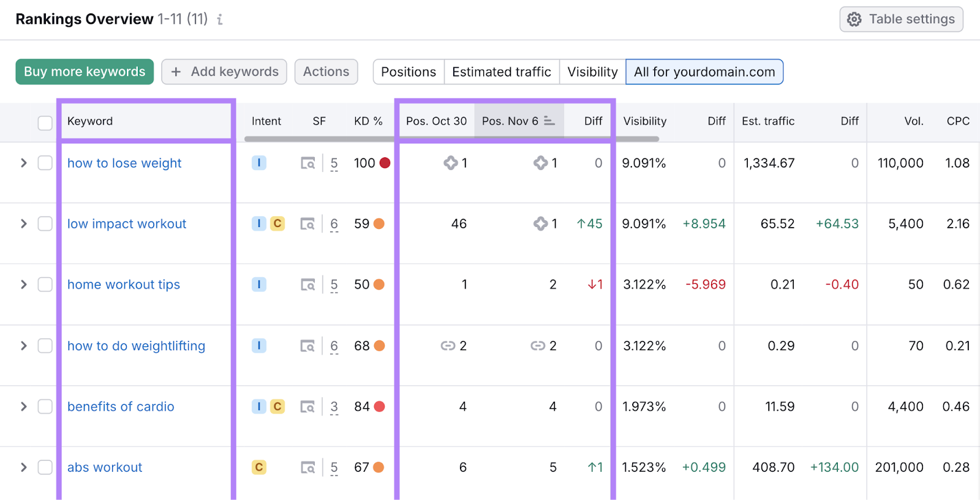This screenshot has height=500, width=980.
Task: Switch to the Visibility tab
Action: 592,72
